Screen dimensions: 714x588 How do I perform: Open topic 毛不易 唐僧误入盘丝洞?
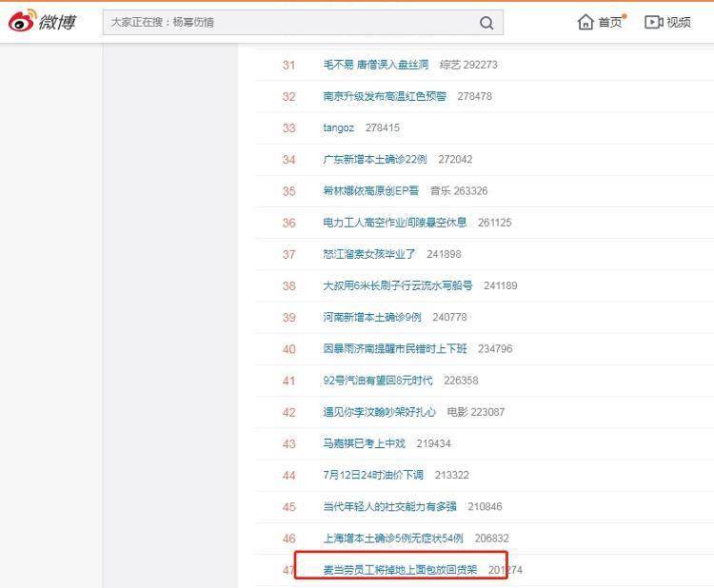point(376,65)
